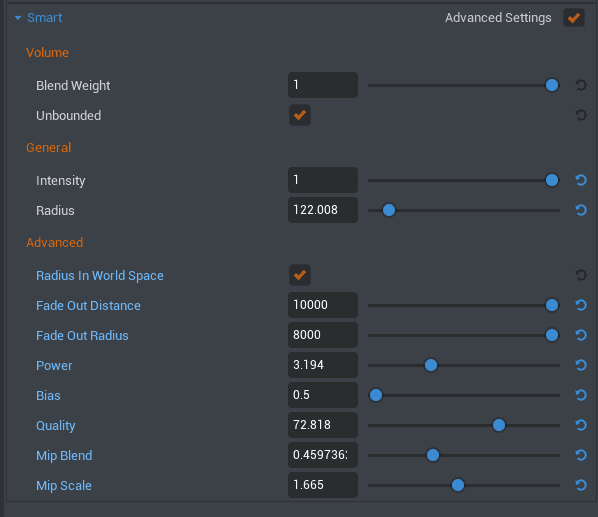
Task: Uncheck the Unbounded option
Action: point(300,115)
